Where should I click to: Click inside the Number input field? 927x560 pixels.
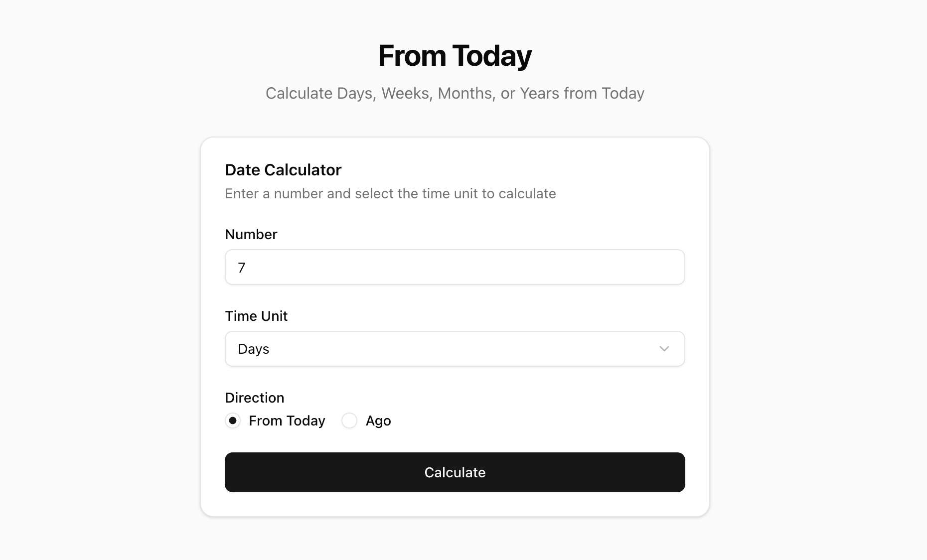455,267
